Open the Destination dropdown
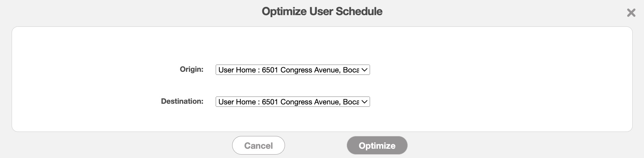 click(293, 102)
